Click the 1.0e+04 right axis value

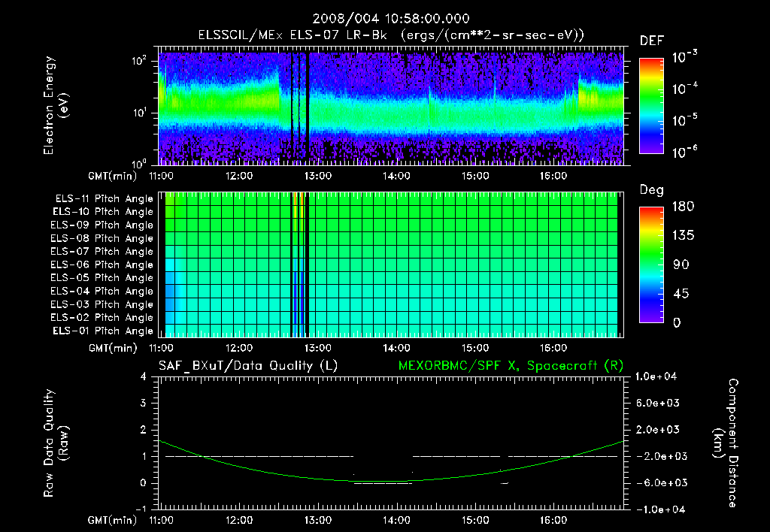click(656, 376)
